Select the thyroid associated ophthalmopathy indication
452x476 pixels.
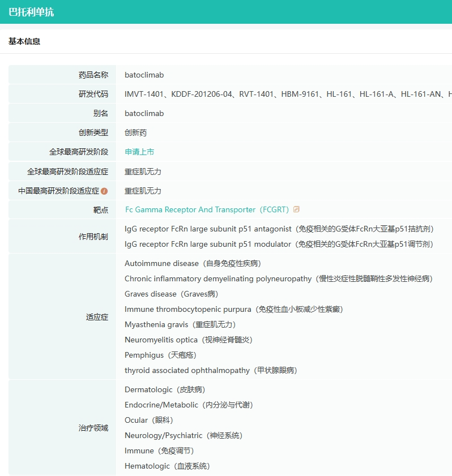[210, 370]
